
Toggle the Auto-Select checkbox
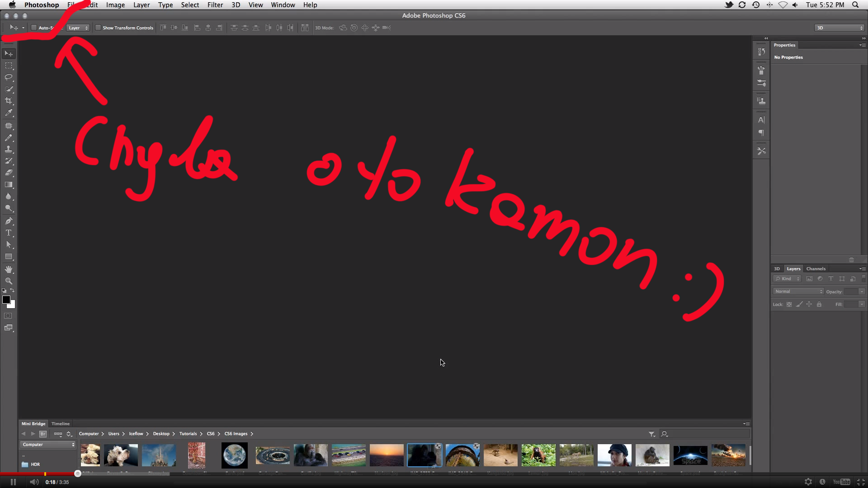click(34, 28)
